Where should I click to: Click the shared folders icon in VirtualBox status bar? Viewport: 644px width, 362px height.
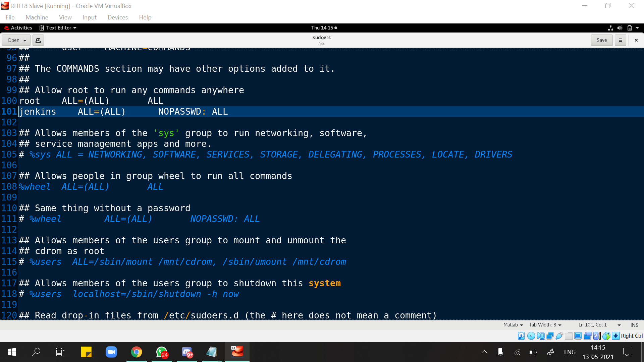[569, 336]
